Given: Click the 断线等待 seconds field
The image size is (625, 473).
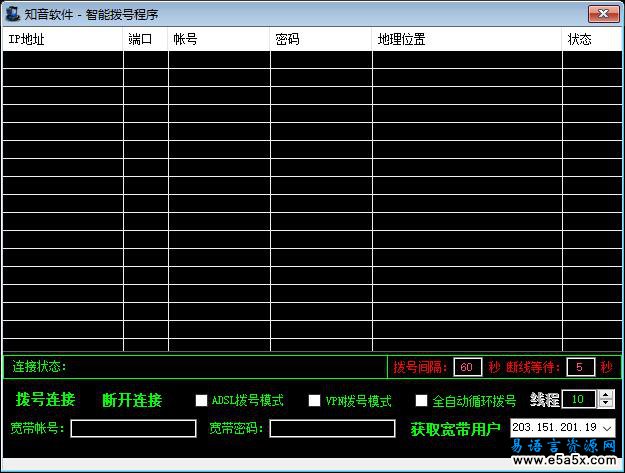Looking at the screenshot, I should [580, 367].
